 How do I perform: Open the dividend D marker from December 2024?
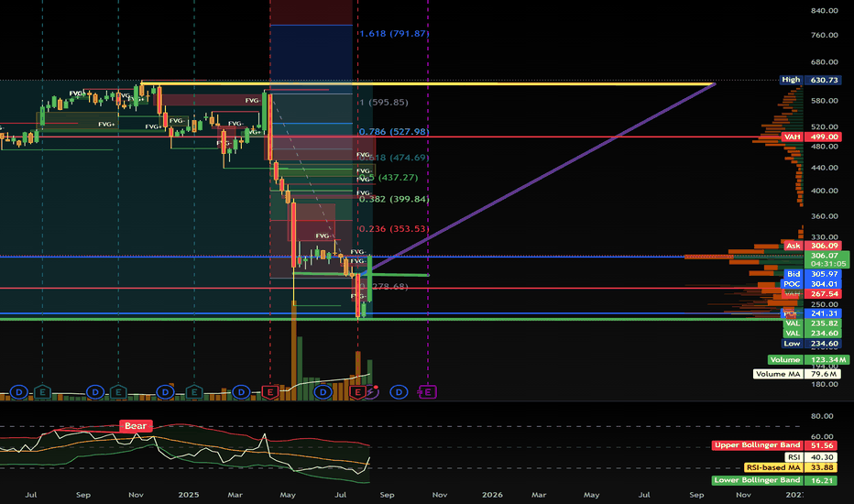tap(165, 392)
